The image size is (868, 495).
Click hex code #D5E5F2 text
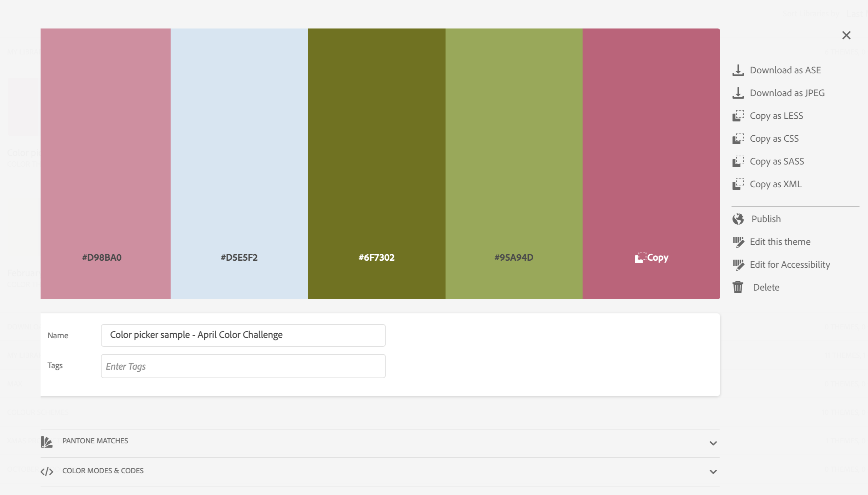[239, 257]
